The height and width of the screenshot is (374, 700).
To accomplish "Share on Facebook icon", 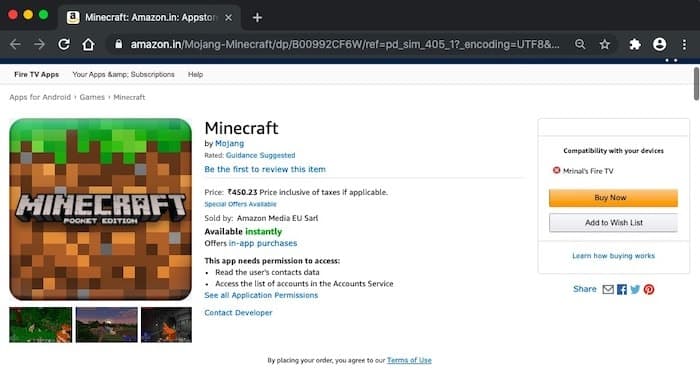I will [621, 289].
